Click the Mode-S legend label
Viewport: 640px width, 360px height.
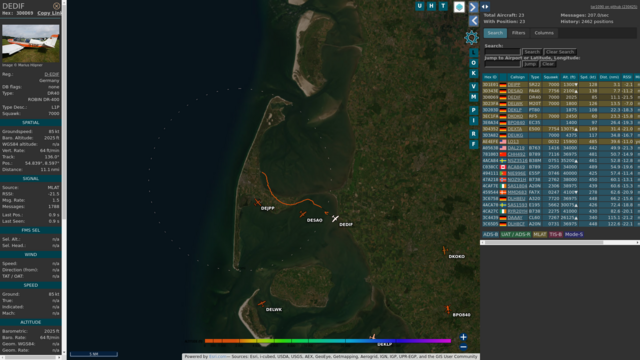coord(573,234)
